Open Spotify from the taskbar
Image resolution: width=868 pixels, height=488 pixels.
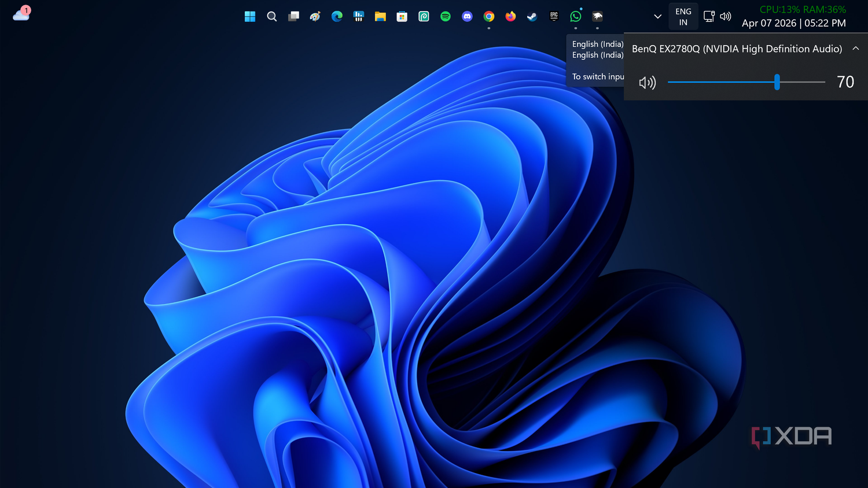(446, 16)
